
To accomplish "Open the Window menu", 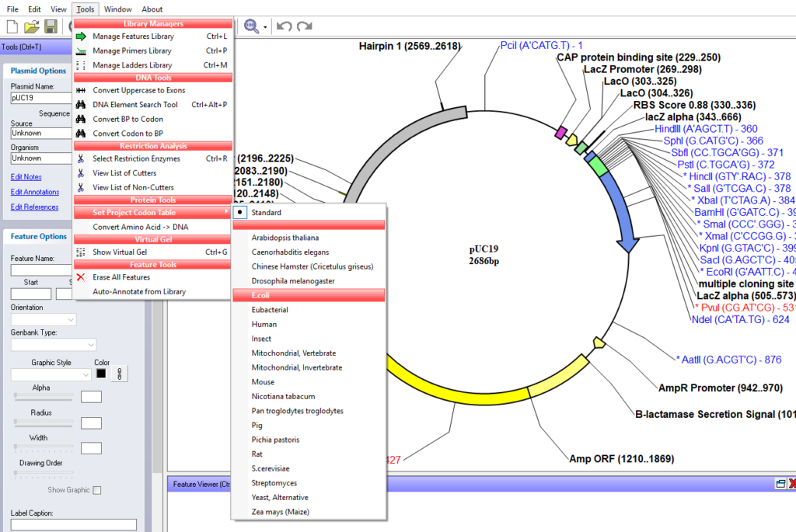I will [117, 9].
